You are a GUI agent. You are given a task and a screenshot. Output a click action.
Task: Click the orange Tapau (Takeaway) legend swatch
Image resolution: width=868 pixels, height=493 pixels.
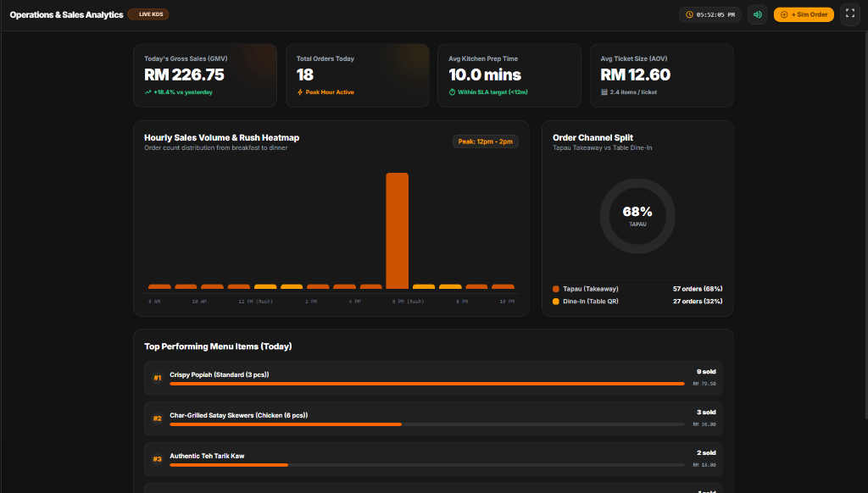[556, 289]
